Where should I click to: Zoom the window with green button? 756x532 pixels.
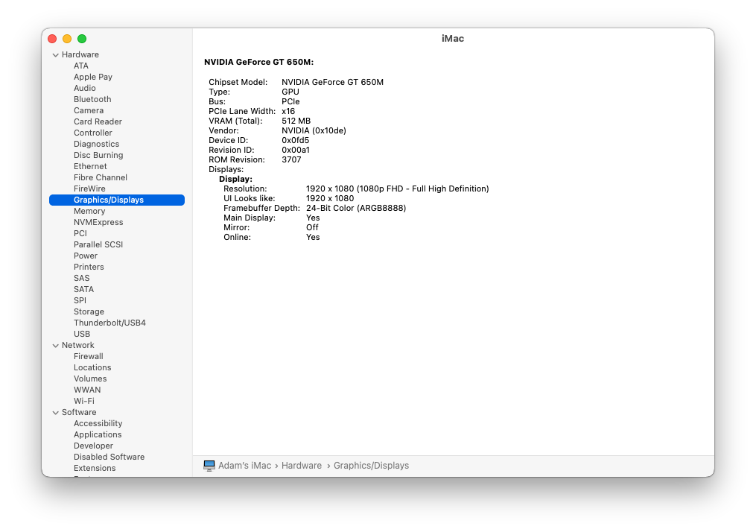[x=82, y=39]
